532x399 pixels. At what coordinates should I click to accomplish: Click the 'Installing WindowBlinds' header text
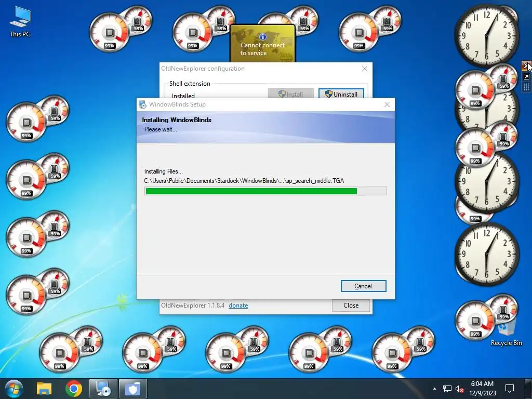click(x=177, y=120)
